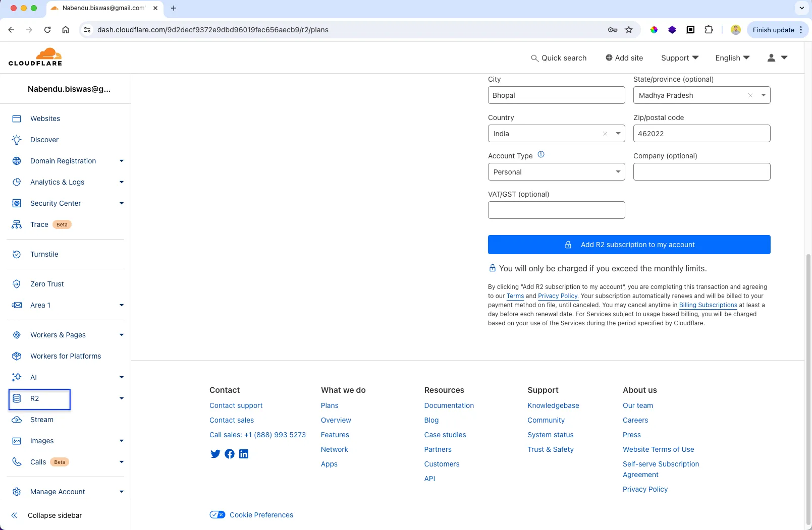Select Turnstile in the sidebar

tap(44, 254)
